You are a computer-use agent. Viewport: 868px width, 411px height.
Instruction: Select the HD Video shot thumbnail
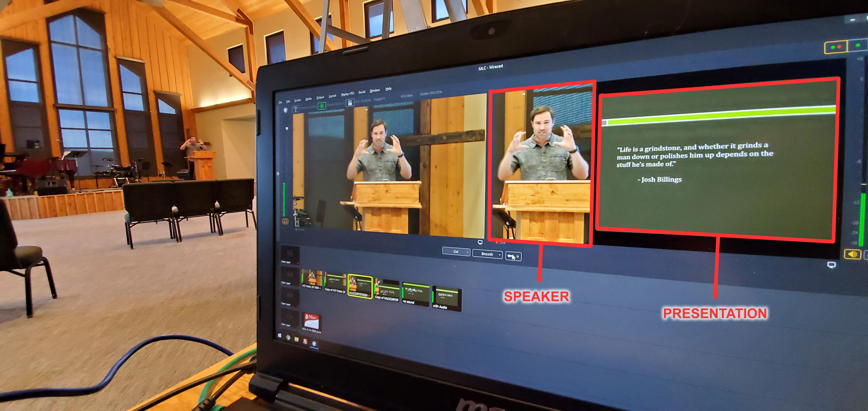click(311, 279)
